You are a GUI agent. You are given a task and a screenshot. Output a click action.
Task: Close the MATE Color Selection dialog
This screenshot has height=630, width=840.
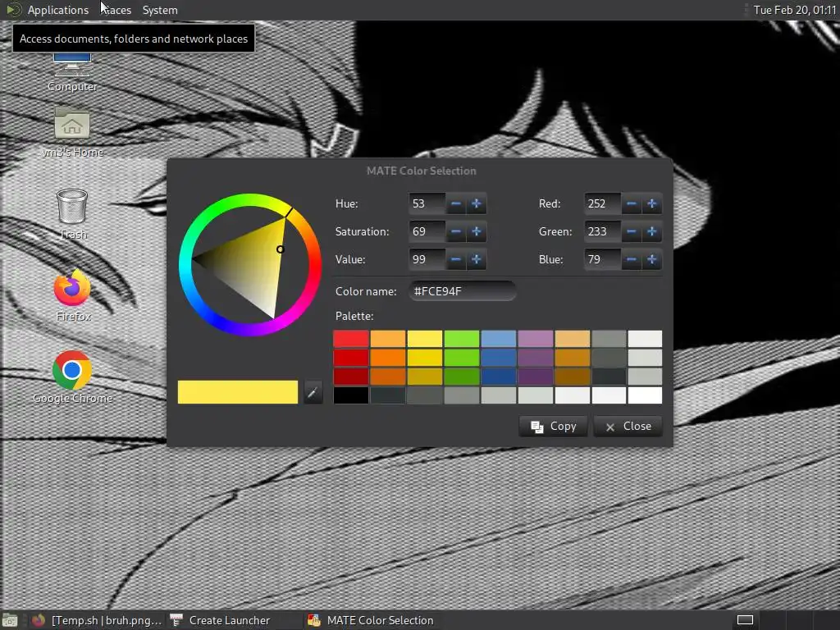coord(628,427)
